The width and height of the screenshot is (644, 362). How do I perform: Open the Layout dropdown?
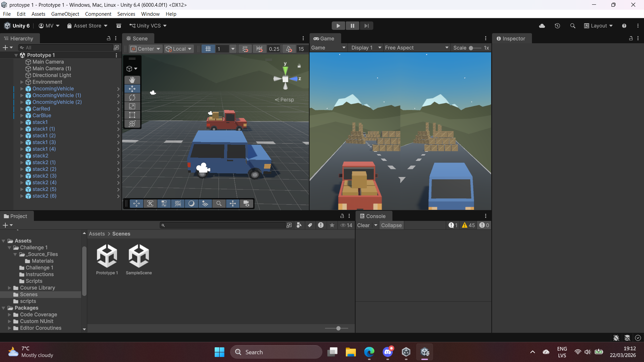point(598,26)
